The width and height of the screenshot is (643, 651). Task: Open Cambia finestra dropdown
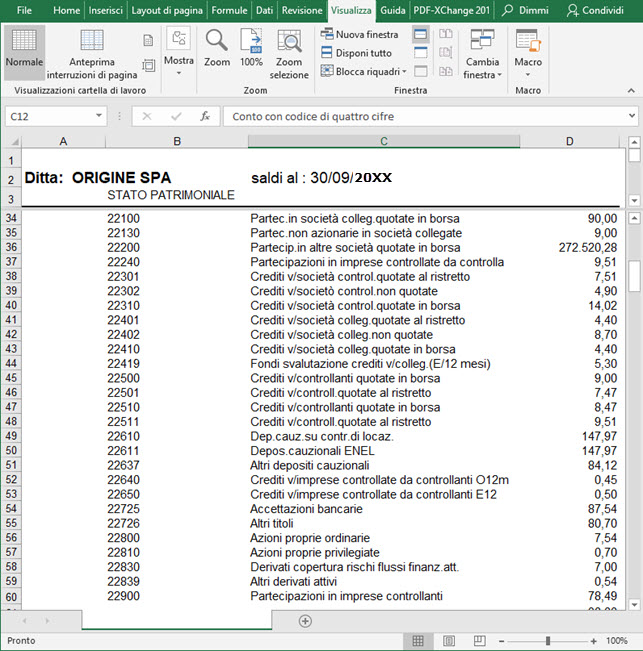tap(482, 54)
